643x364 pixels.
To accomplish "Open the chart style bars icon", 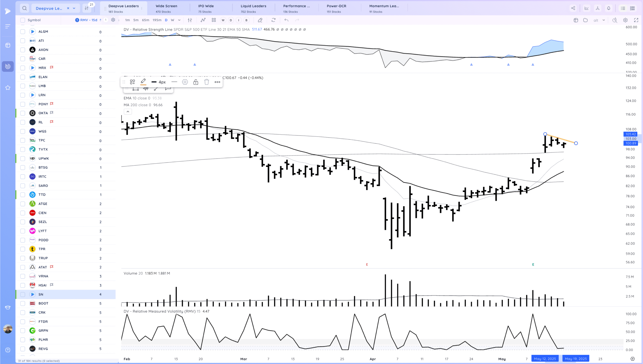I will click(x=190, y=20).
